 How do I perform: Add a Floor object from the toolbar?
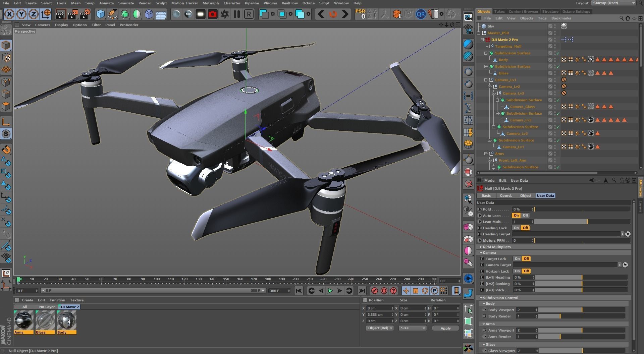coord(161,14)
